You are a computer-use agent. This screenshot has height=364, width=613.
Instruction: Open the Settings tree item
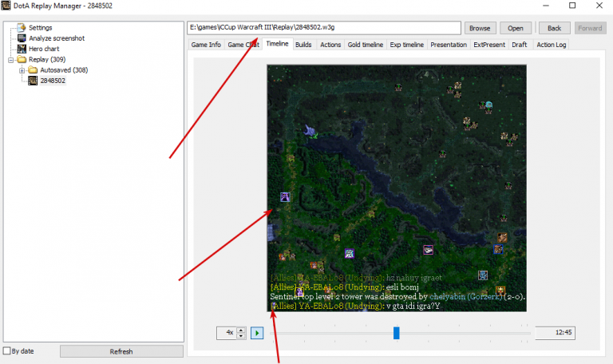click(x=40, y=28)
